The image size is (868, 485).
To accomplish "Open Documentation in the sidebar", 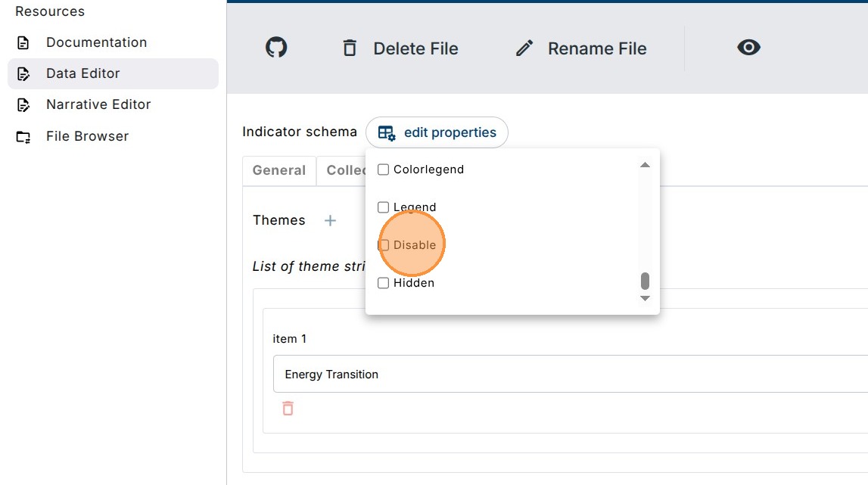I will (96, 42).
